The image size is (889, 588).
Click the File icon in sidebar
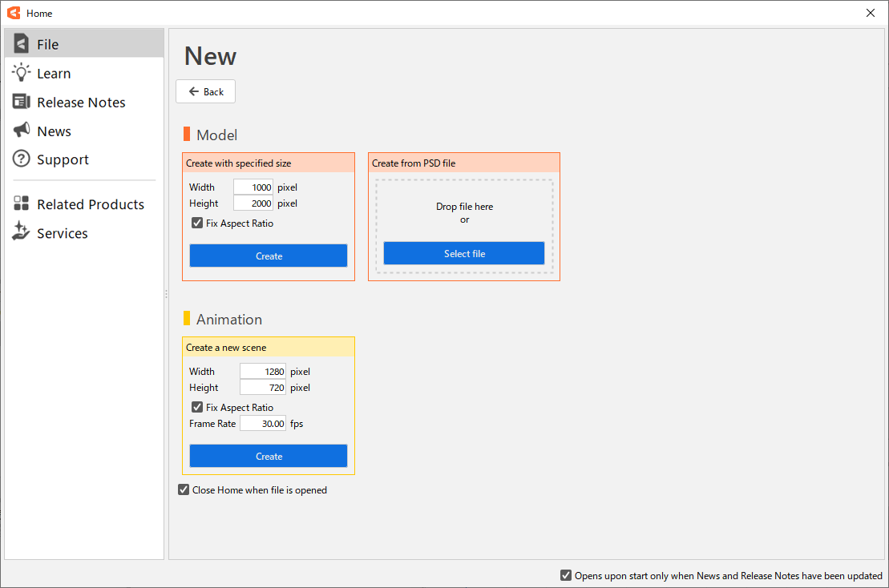click(x=22, y=44)
